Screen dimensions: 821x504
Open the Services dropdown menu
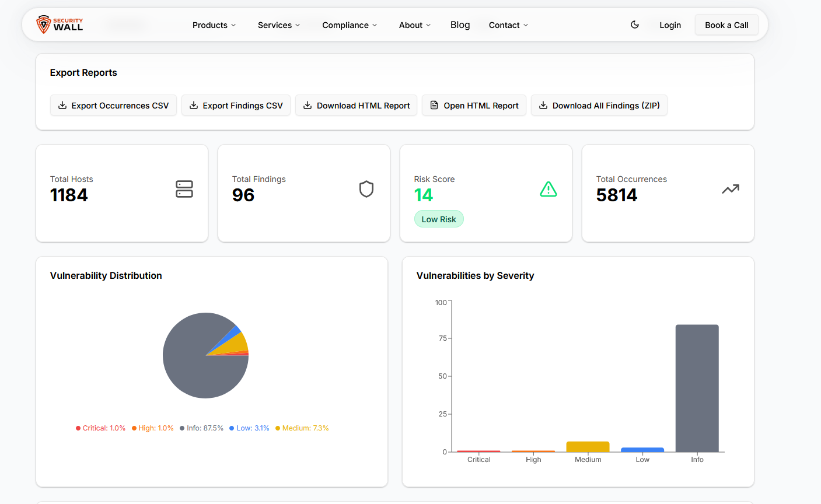pyautogui.click(x=279, y=25)
